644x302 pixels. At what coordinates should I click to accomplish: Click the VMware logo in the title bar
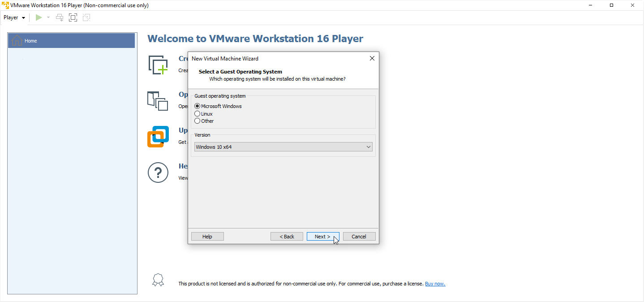pyautogui.click(x=5, y=5)
